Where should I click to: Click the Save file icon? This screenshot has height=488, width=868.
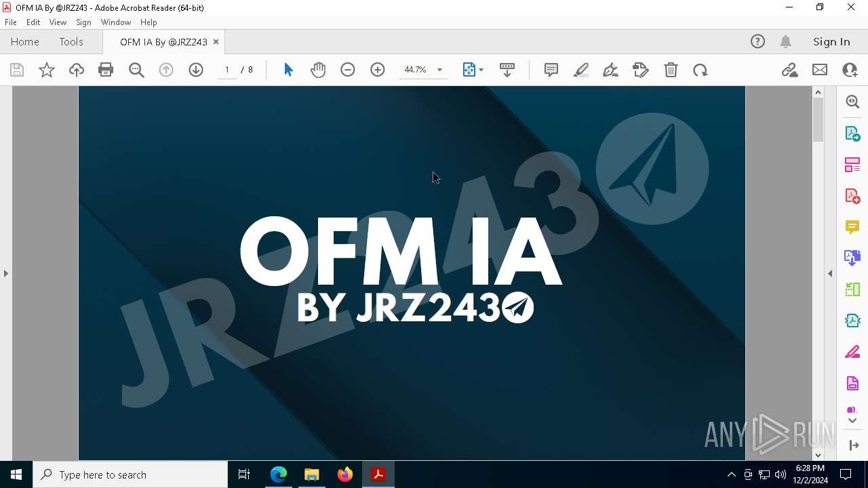17,70
